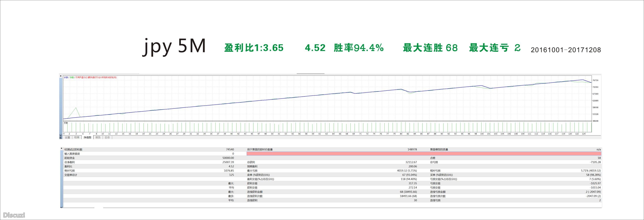The image size is (644, 220).
Task: Click the 起始资金 row label
Action: 69,158
